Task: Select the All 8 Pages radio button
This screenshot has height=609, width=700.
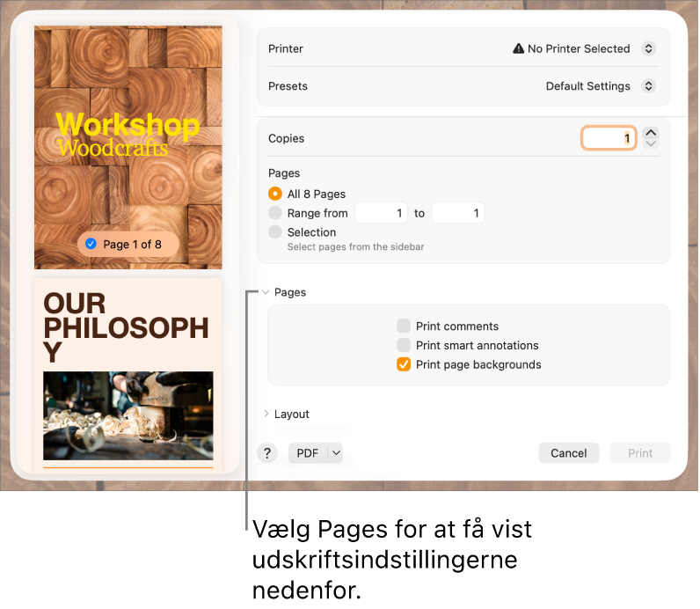Action: pyautogui.click(x=275, y=194)
